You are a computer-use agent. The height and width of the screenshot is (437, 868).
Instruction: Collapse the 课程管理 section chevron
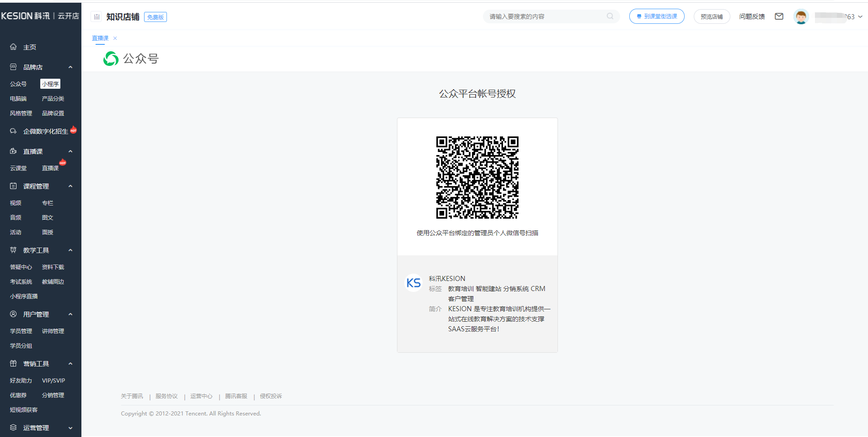pos(70,186)
